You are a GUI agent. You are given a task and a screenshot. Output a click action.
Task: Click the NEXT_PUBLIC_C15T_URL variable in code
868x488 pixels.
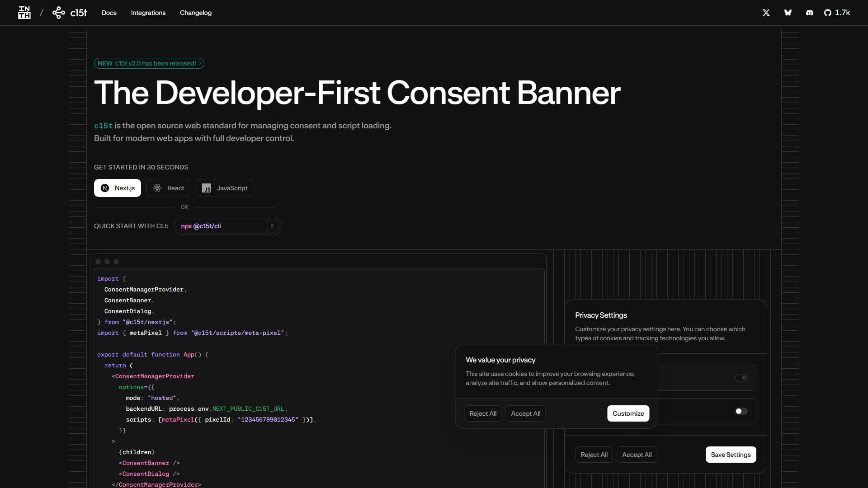click(248, 409)
